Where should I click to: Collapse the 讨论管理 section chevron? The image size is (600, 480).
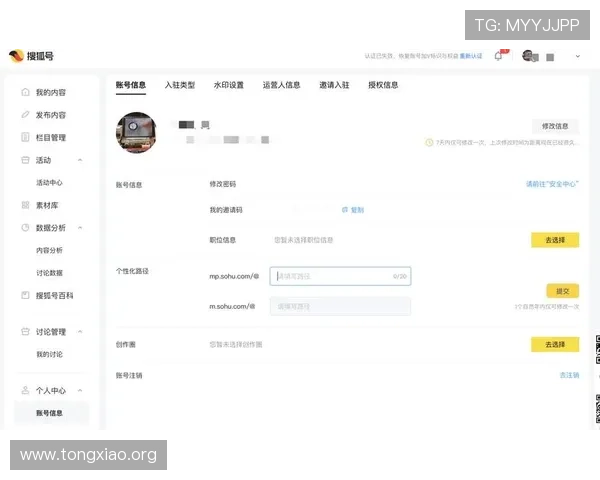click(80, 331)
